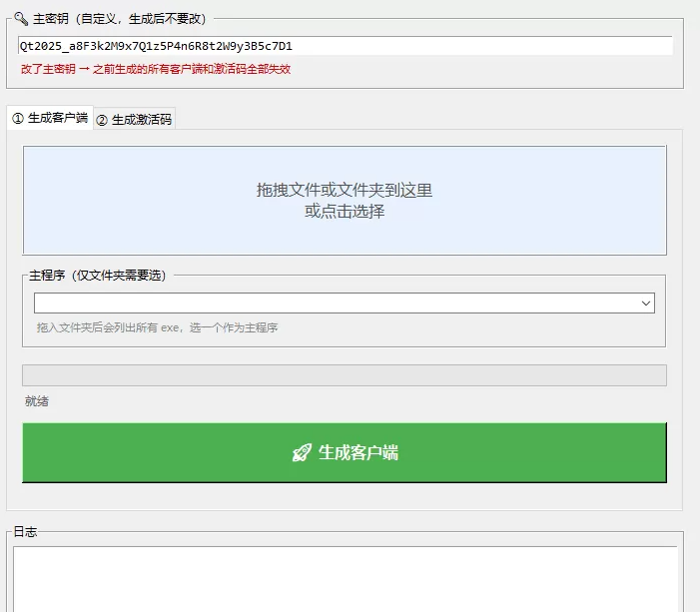Click the 主程序（仅文件夹需要选）group label
Viewport: 700px width, 612px height.
pos(97,276)
